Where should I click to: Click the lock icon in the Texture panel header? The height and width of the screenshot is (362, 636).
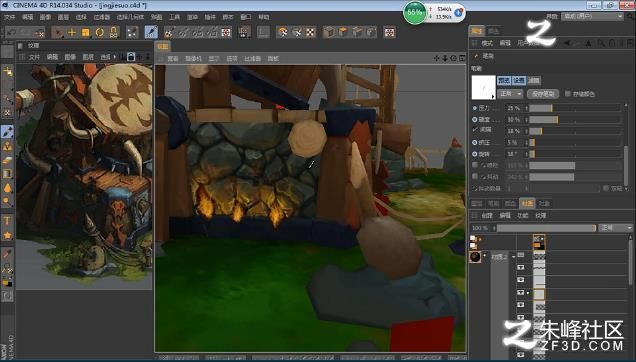tap(131, 57)
